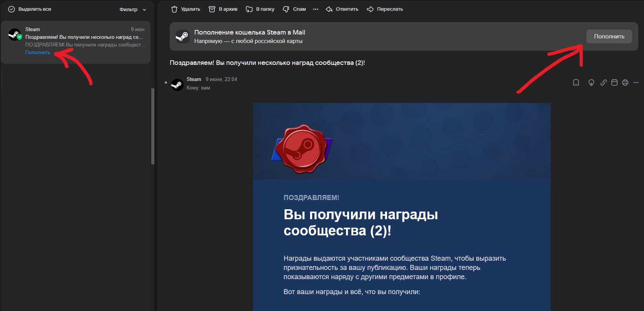Screen dimensions: 644x311
Task: Click '9 июн' date in email list
Action: point(137,30)
